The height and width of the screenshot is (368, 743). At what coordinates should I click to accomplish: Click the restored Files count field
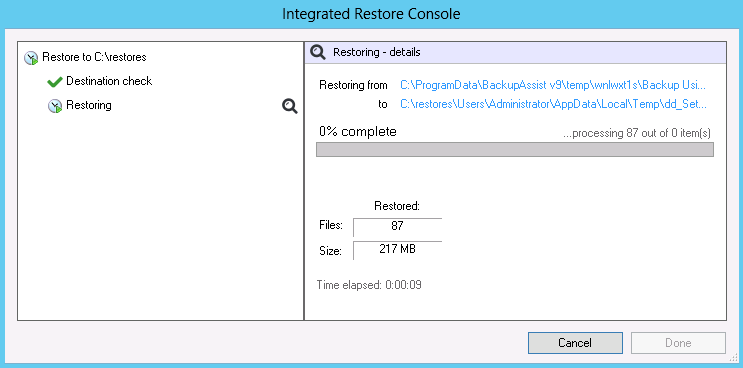click(398, 227)
